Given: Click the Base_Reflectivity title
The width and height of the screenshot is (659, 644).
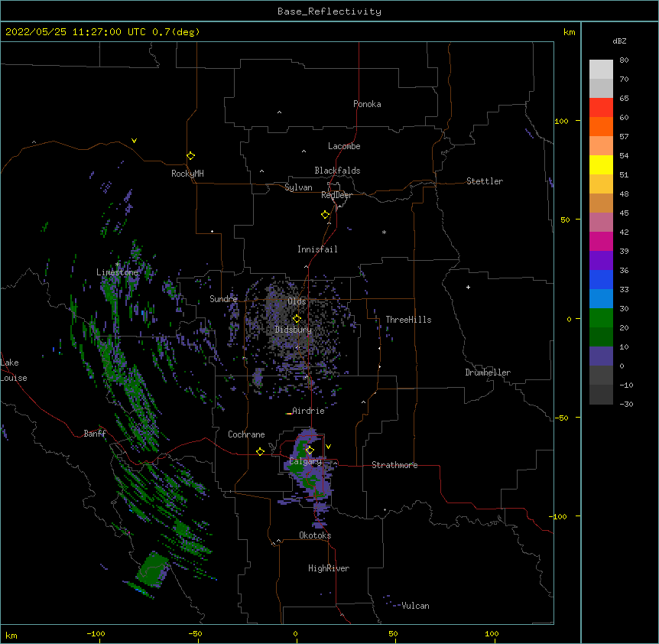Looking at the screenshot, I should click(x=329, y=11).
